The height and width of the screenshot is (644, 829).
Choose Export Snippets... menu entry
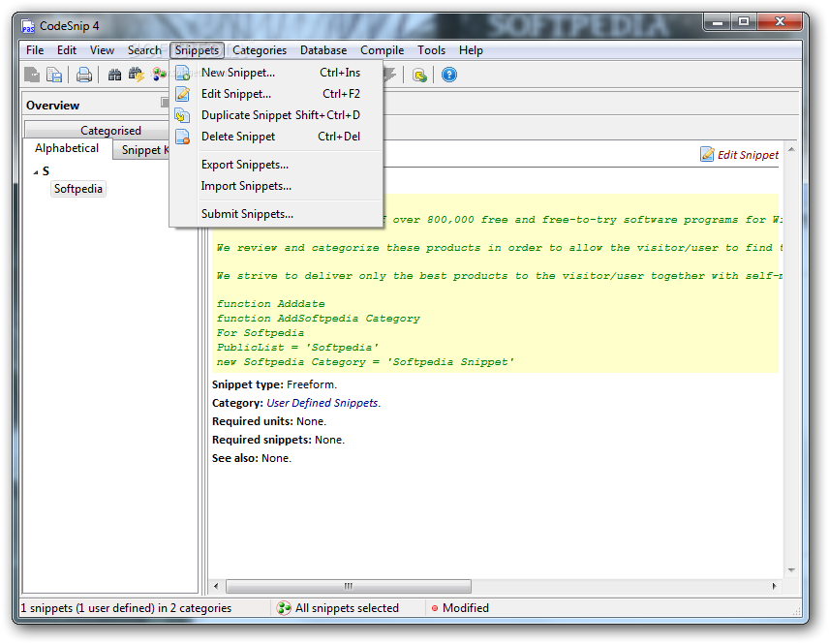277,165
